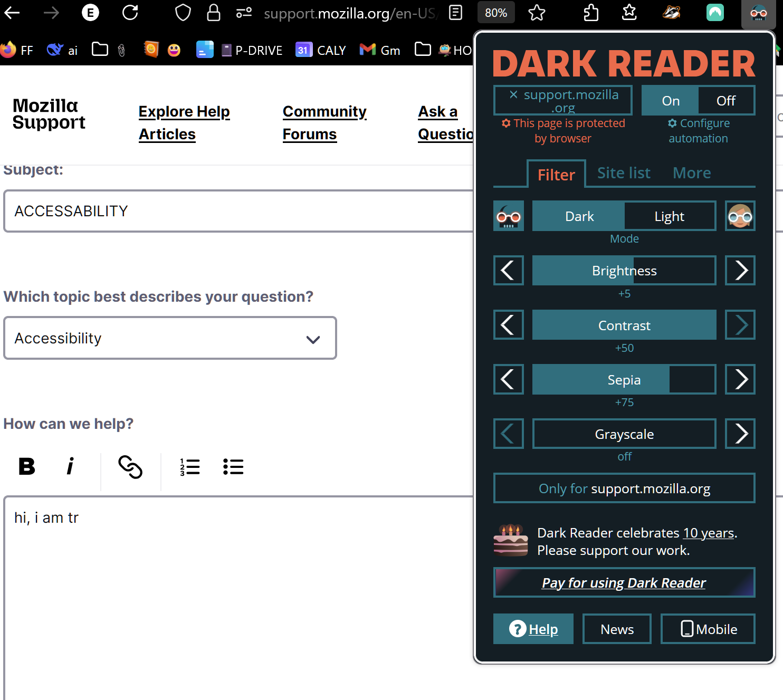Insert a bulleted list
Image resolution: width=783 pixels, height=700 pixels.
(233, 467)
